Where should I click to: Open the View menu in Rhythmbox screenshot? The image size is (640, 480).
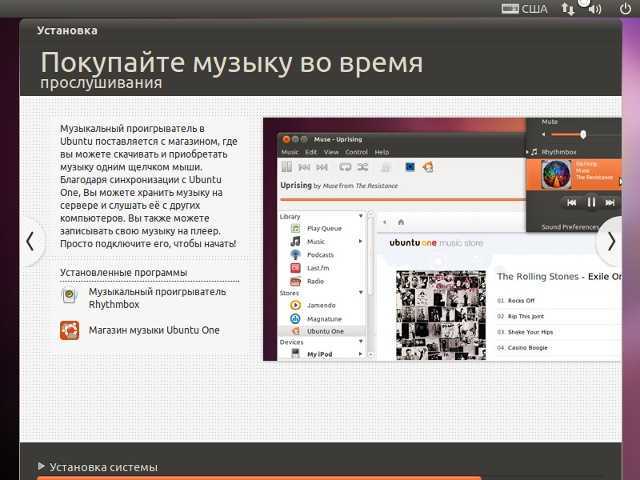[x=331, y=152]
